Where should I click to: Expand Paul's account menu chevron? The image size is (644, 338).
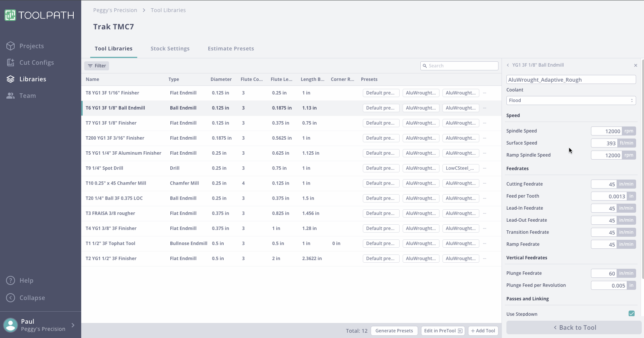pyautogui.click(x=73, y=325)
